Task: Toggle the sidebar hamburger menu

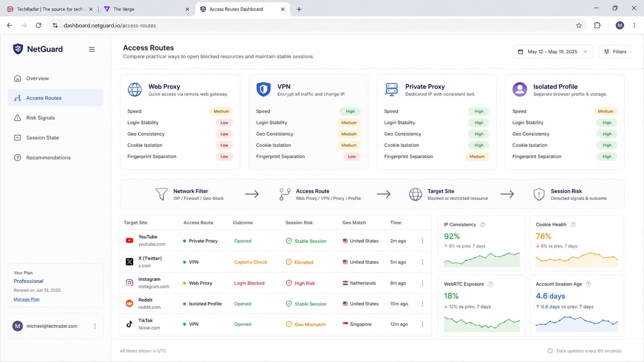Action: [92, 49]
